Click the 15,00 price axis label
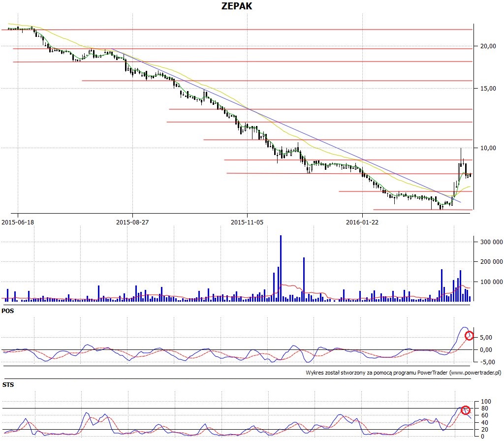Image resolution: width=504 pixels, height=441 pixels. (488, 89)
